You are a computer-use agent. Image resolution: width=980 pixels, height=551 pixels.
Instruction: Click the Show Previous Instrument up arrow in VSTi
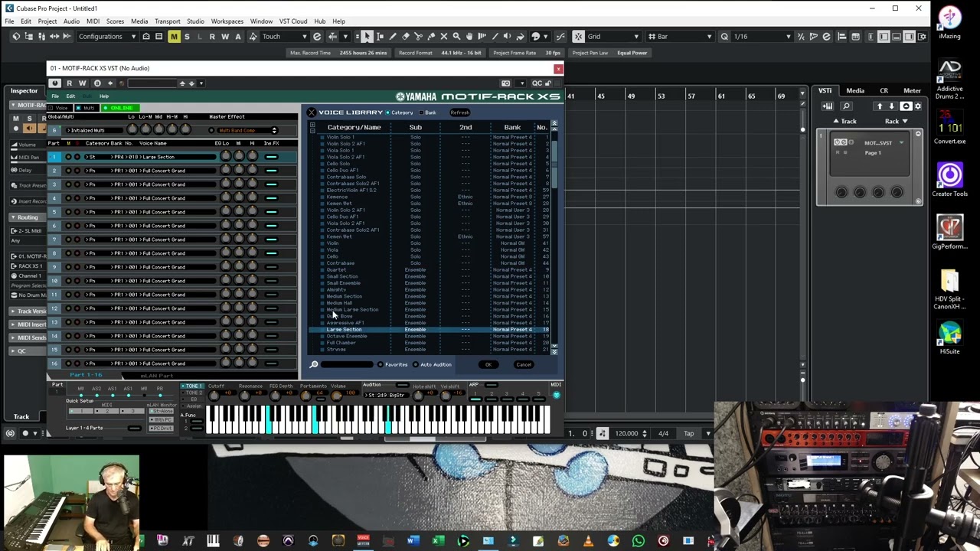click(x=880, y=106)
